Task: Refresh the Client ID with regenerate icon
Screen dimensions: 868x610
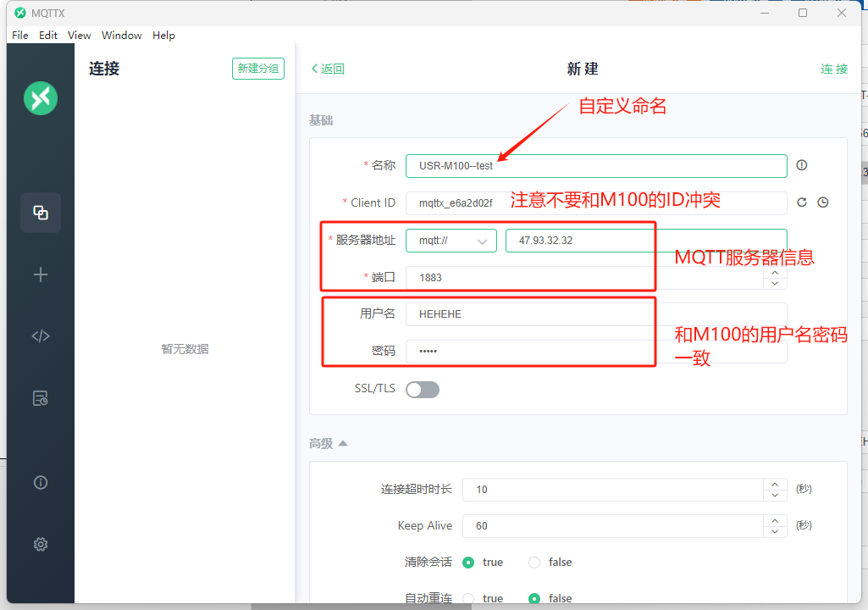Action: coord(803,202)
